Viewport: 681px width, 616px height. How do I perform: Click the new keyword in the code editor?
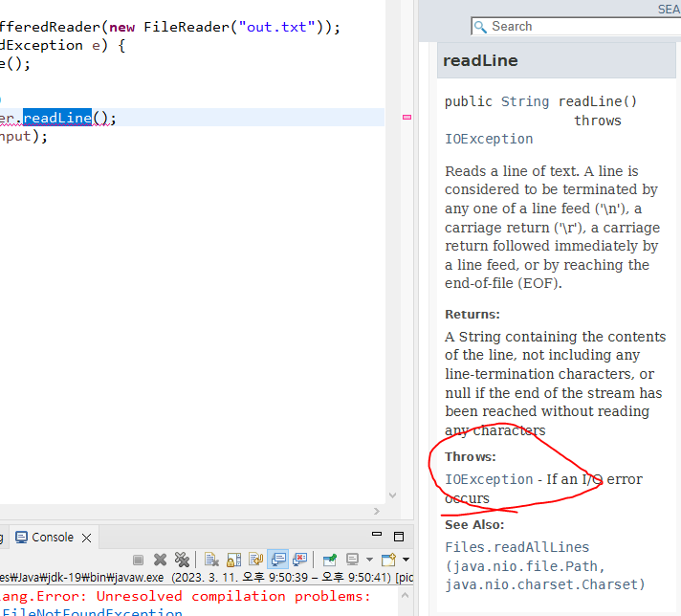pyautogui.click(x=122, y=28)
